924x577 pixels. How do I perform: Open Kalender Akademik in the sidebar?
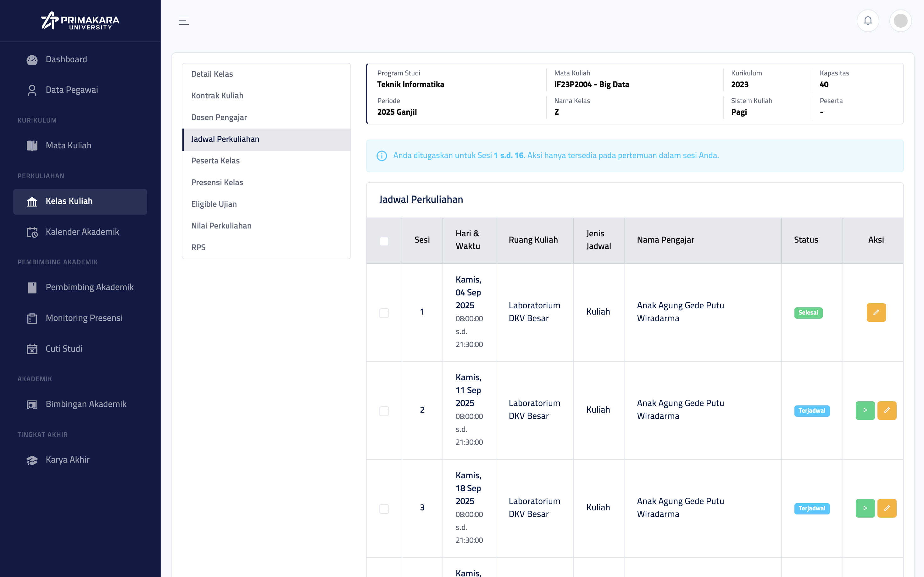(x=80, y=232)
